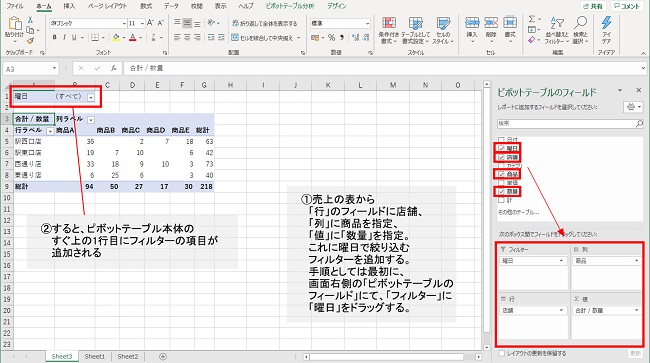Toggle the defer layout update checkbox

click(502, 353)
